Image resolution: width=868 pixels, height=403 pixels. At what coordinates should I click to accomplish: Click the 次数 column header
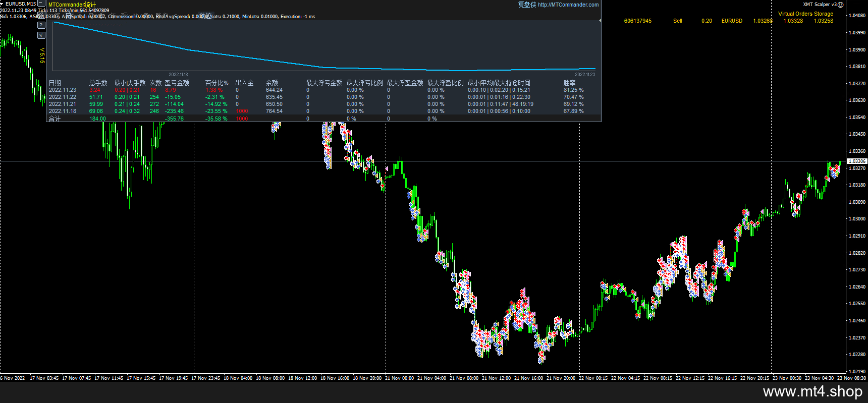click(x=155, y=83)
